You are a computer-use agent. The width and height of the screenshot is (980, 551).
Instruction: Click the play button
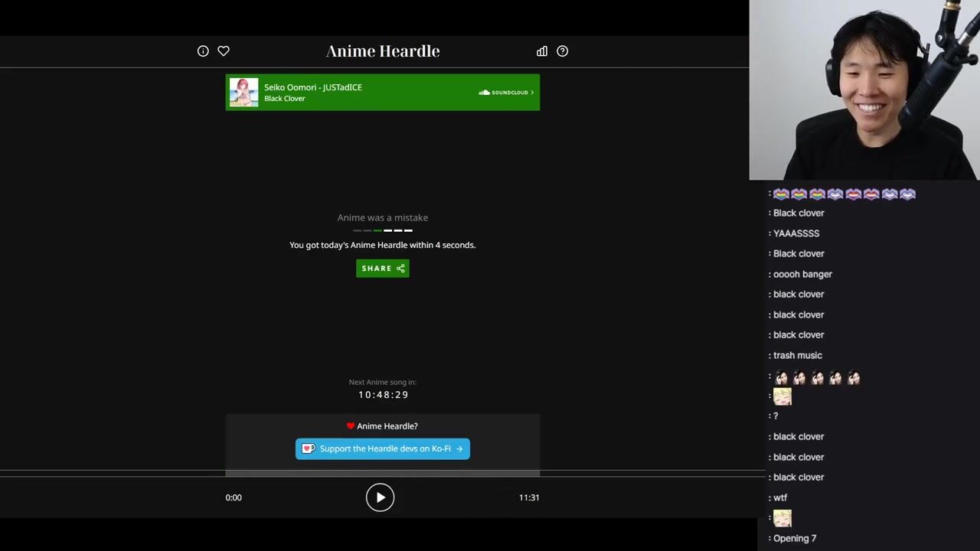pos(381,497)
